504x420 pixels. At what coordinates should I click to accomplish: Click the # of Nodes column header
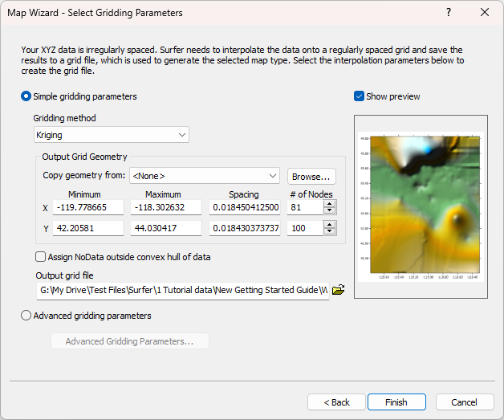[x=311, y=194]
